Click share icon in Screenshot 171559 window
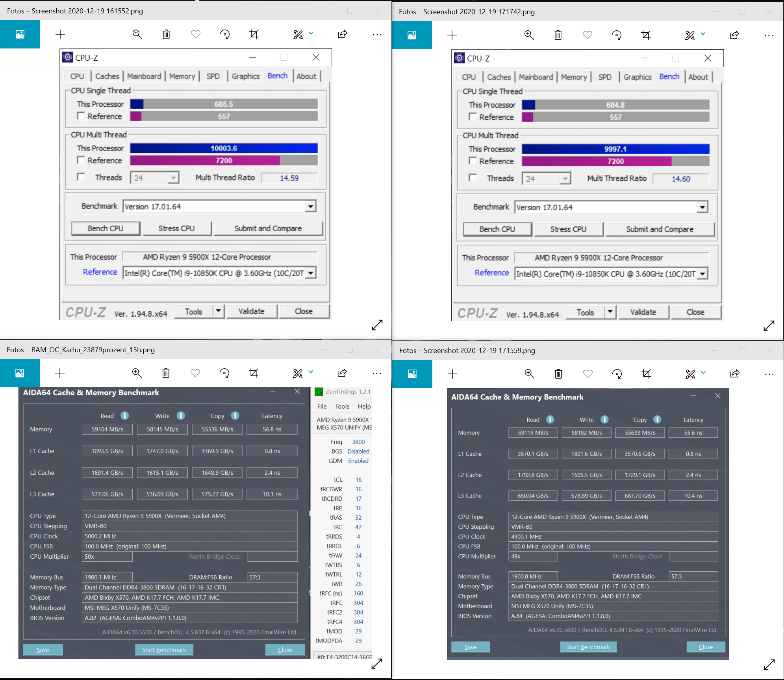784x680 pixels. point(735,374)
